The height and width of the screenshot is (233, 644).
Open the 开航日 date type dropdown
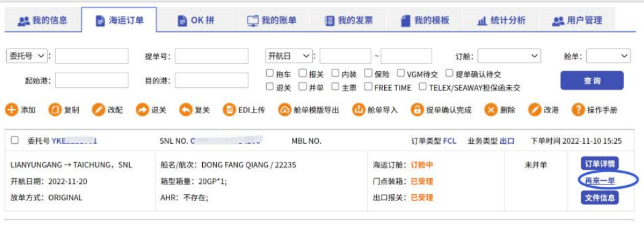[x=289, y=56]
